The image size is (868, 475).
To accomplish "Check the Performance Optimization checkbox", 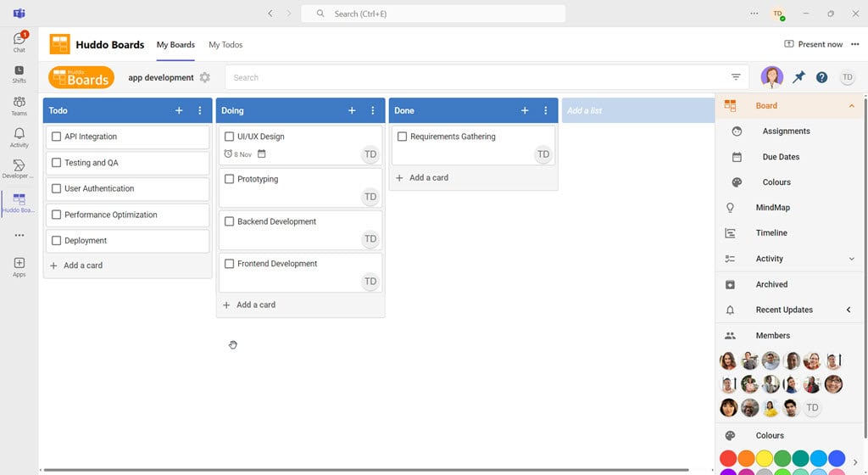I will (56, 215).
